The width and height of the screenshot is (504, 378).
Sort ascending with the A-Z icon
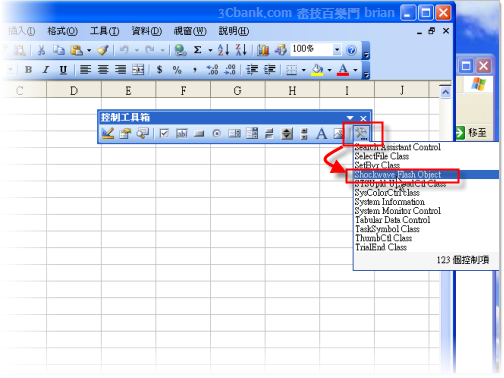pos(223,50)
